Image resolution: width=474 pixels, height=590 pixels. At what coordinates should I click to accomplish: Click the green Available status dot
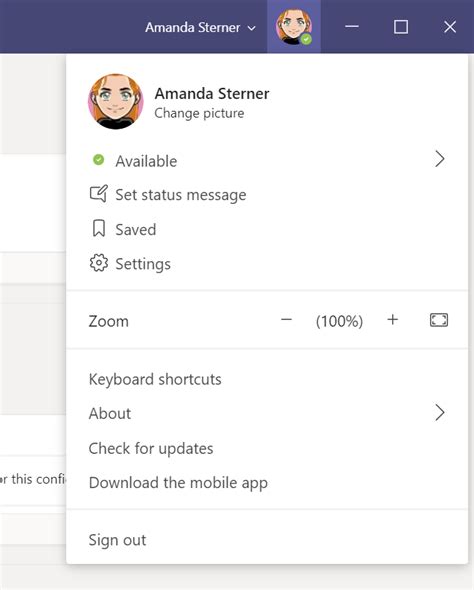coord(99,160)
